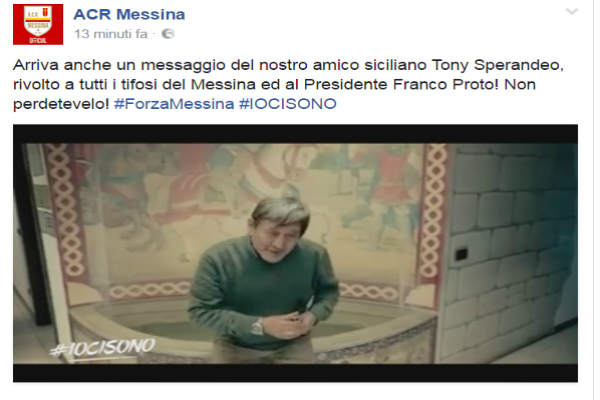Click the shield crest in the ACR logo
Image resolution: width=600 pixels, height=400 pixels.
click(38, 21)
